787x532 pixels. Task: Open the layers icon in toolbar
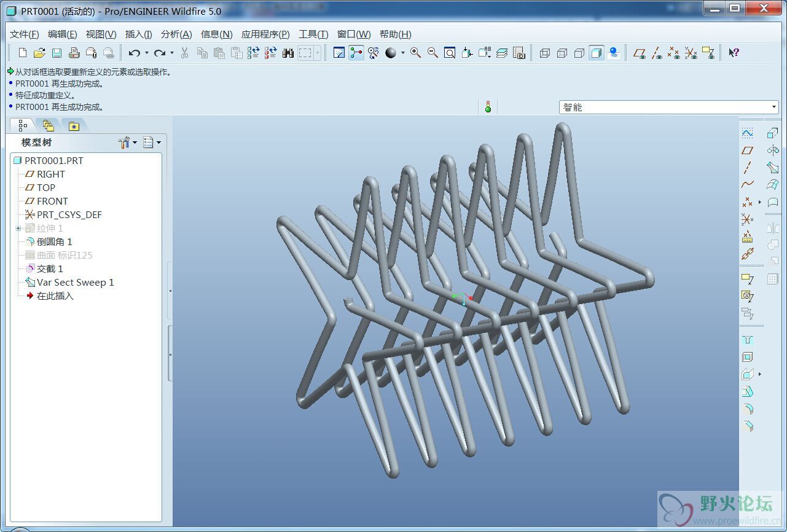pos(502,53)
